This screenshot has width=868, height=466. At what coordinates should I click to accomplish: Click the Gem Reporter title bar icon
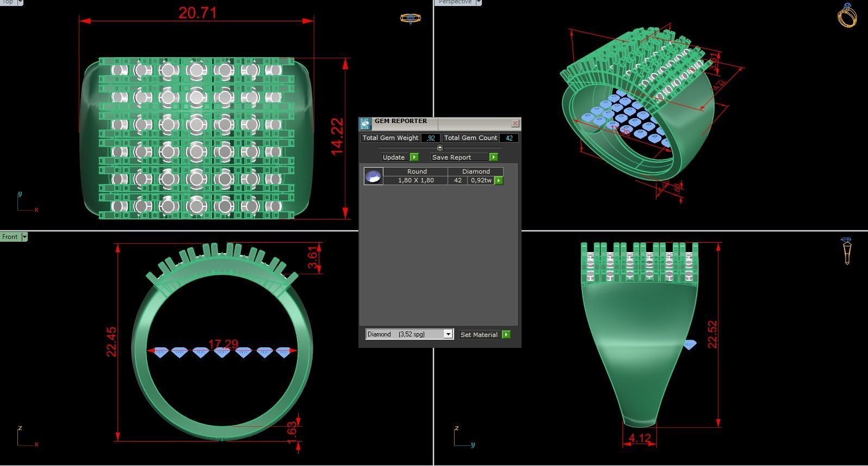365,124
